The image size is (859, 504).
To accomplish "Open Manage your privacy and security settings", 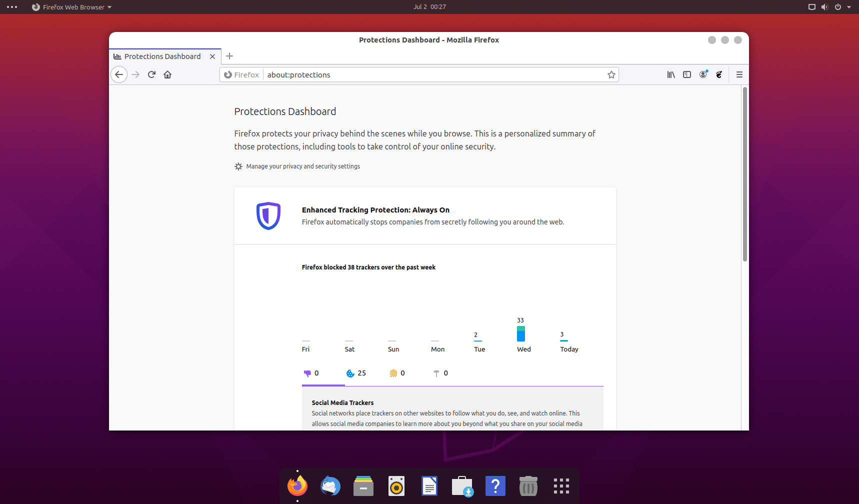I will (303, 166).
